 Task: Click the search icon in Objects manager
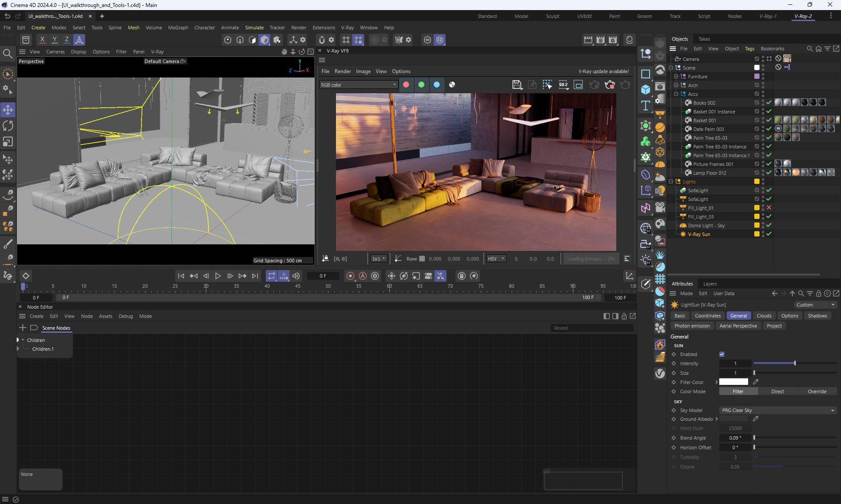809,49
